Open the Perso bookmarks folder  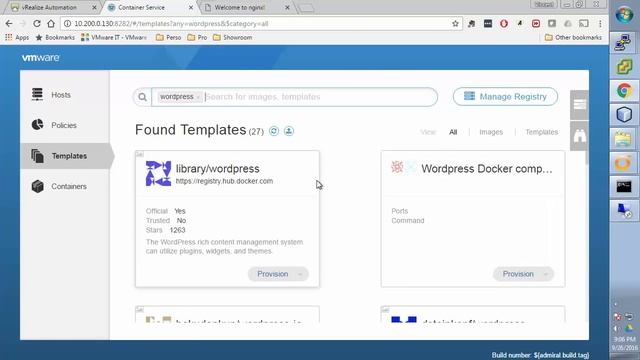[x=169, y=38]
